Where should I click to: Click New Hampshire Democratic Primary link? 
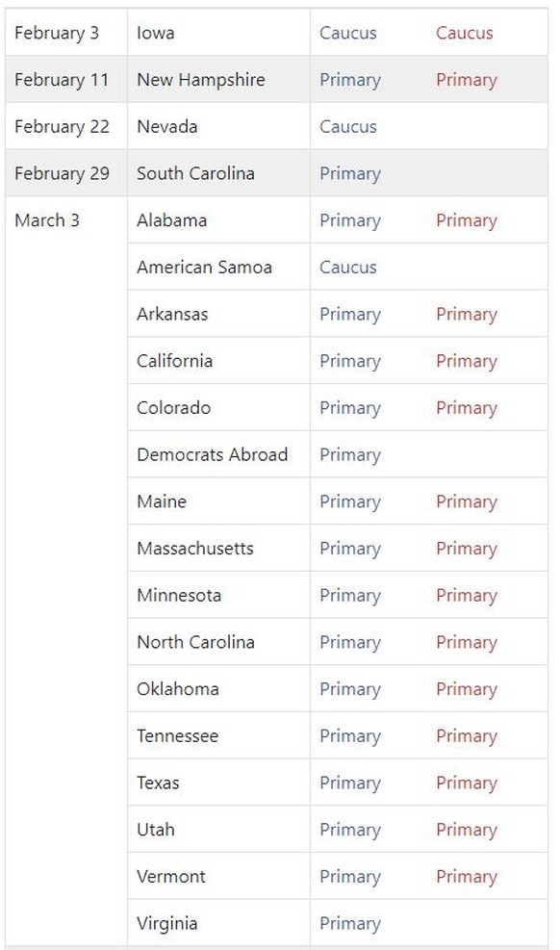tap(350, 81)
